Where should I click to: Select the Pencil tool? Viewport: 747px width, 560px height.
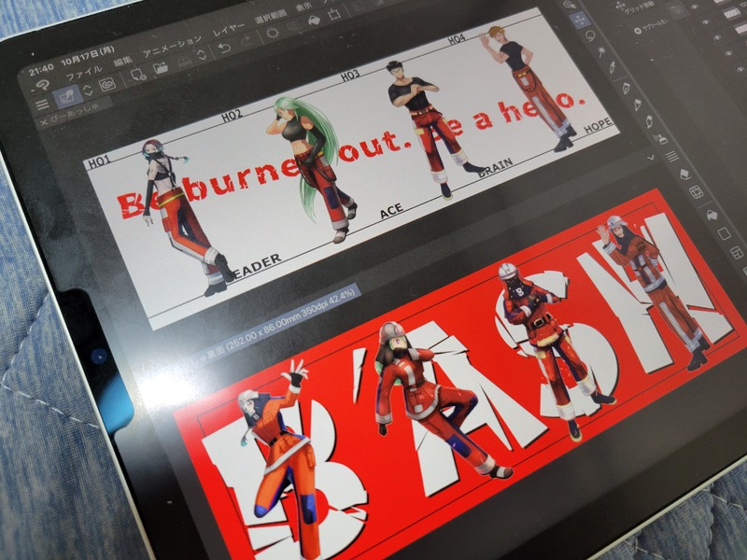tap(637, 105)
